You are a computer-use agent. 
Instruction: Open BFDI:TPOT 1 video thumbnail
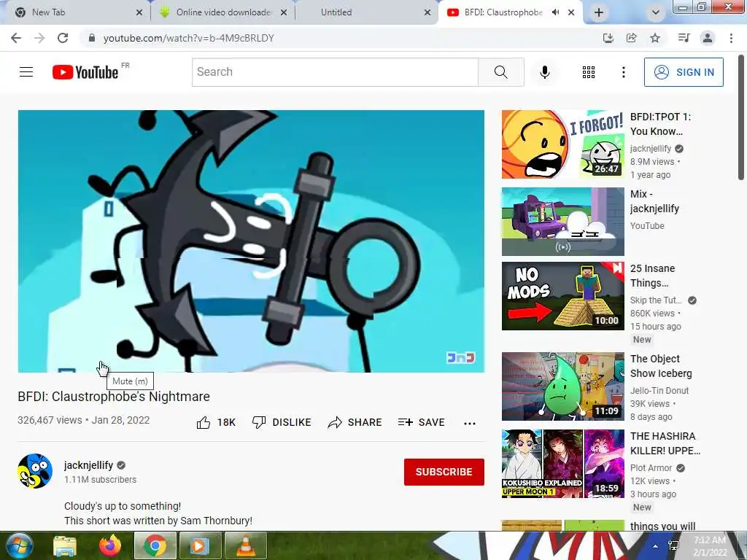(x=562, y=144)
